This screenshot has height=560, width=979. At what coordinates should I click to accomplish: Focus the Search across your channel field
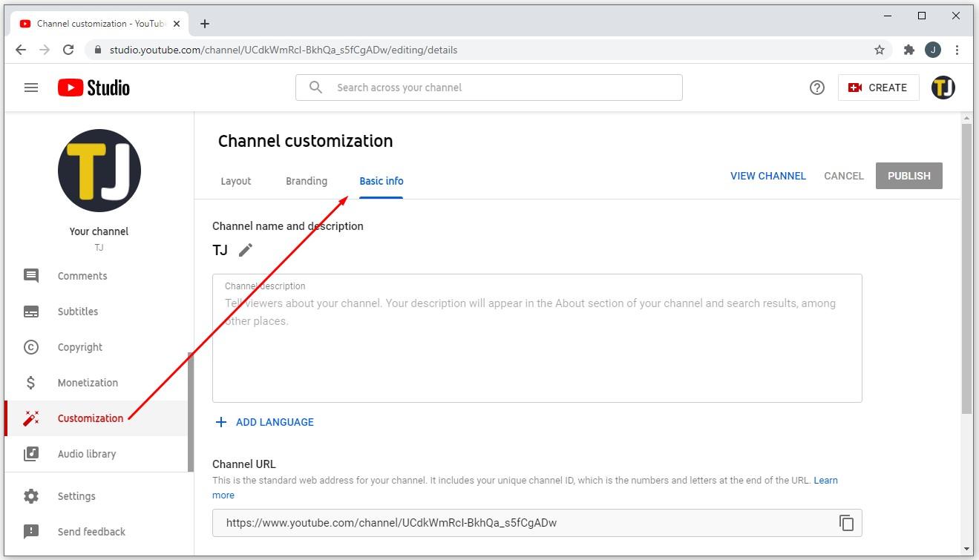489,88
